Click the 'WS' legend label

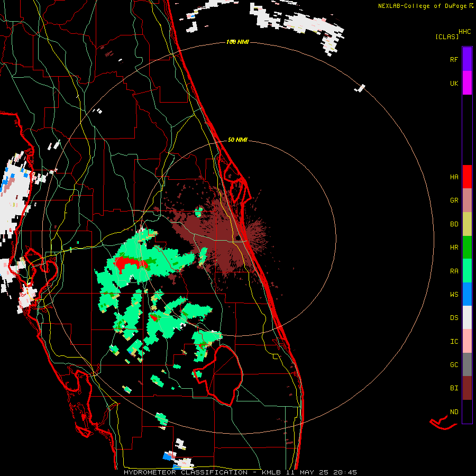coord(454,295)
